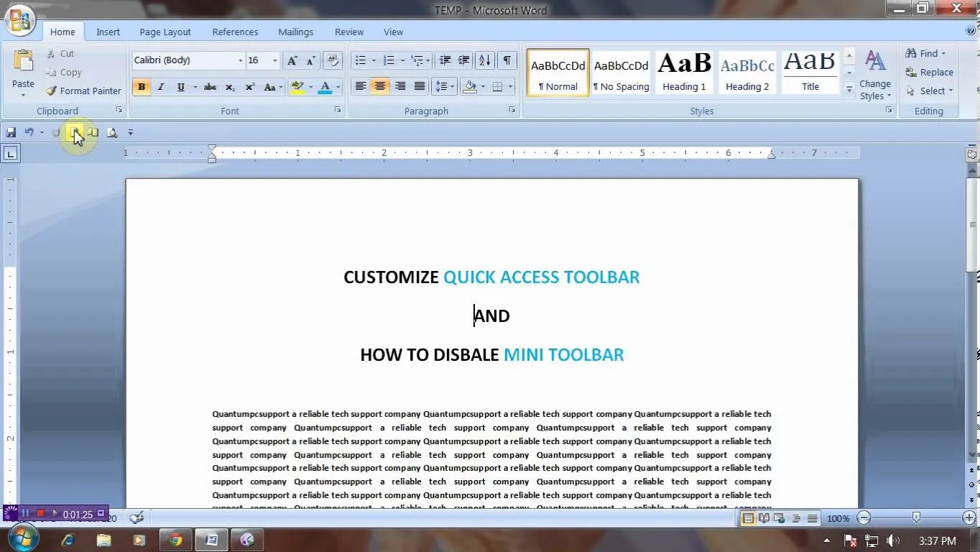The width and height of the screenshot is (980, 552).
Task: Click the zoom slider handle
Action: [x=916, y=517]
